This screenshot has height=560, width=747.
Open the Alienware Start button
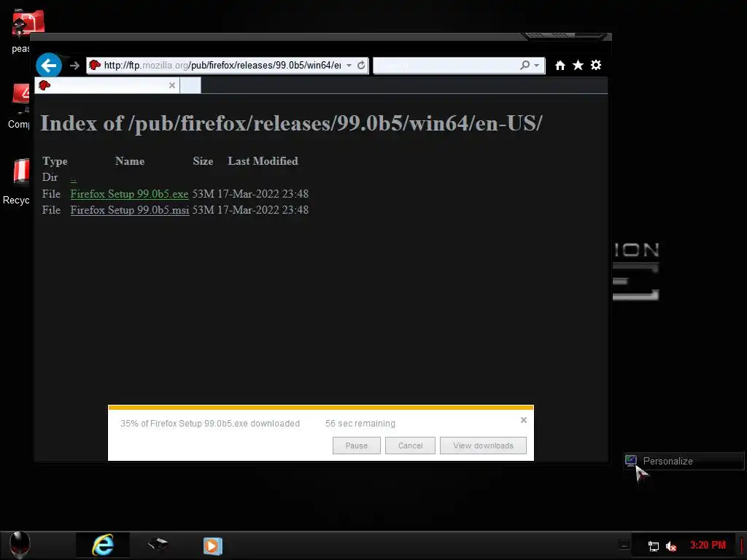20,545
